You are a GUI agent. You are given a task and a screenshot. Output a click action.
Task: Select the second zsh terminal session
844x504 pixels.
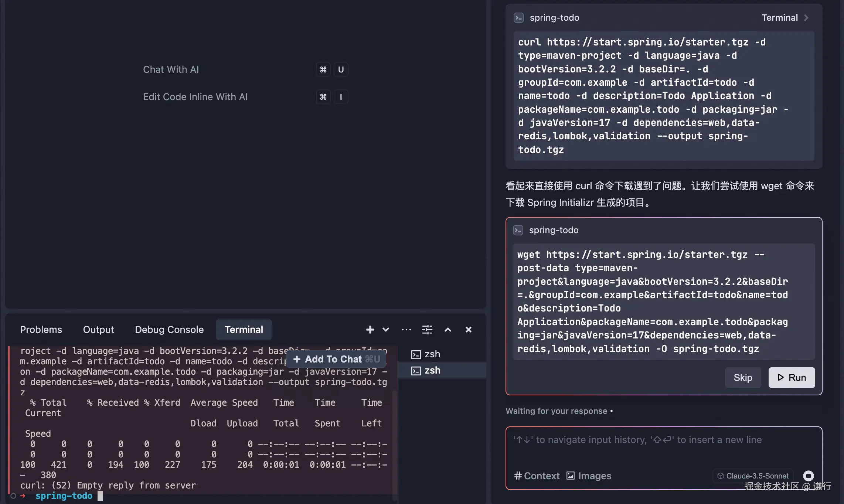(432, 371)
